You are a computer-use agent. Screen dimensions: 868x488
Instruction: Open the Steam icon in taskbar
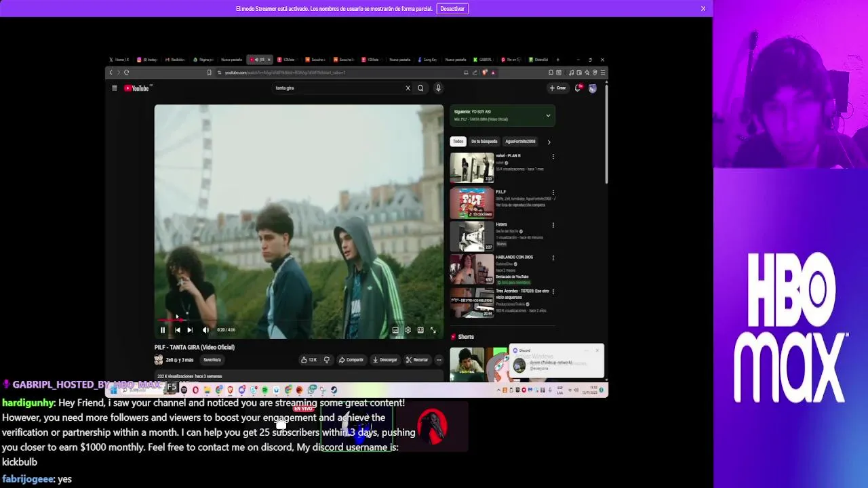click(334, 390)
